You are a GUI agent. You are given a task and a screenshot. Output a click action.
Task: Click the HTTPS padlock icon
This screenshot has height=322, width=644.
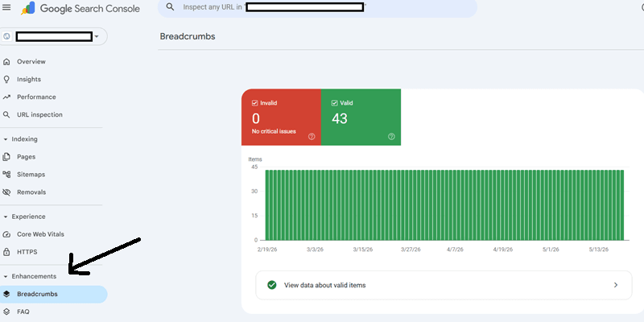coord(6,252)
